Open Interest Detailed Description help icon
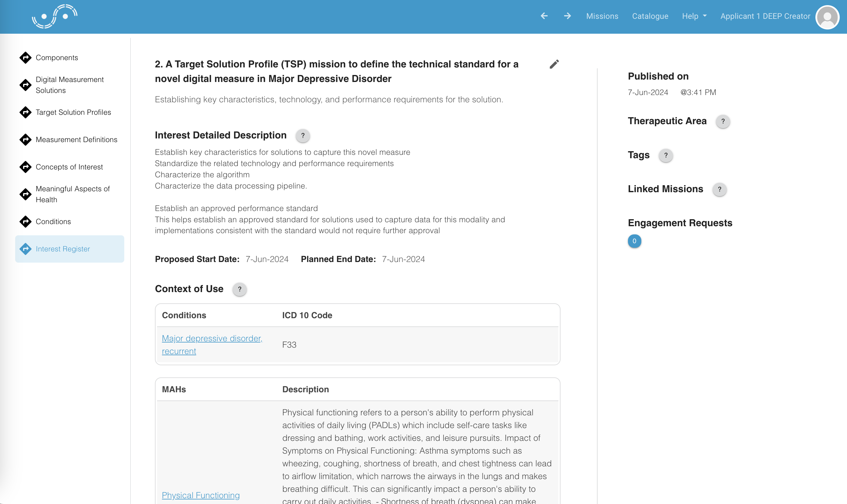847x504 pixels. (303, 135)
